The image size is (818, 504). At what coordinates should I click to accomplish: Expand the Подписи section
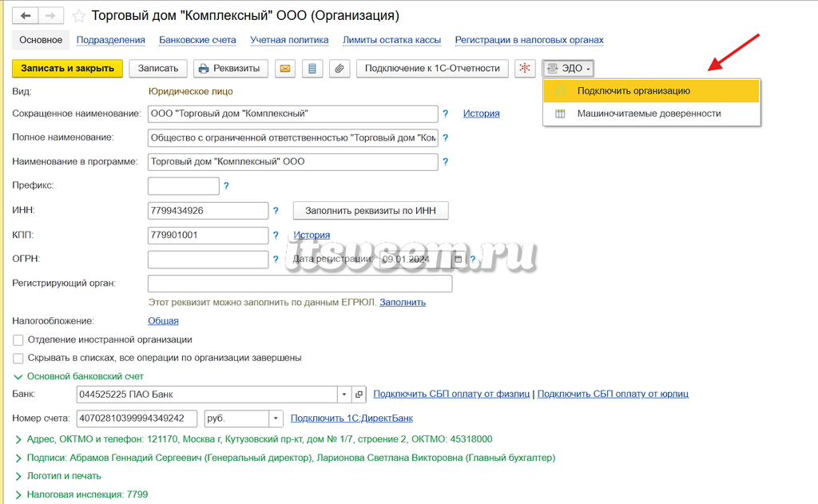[x=18, y=458]
